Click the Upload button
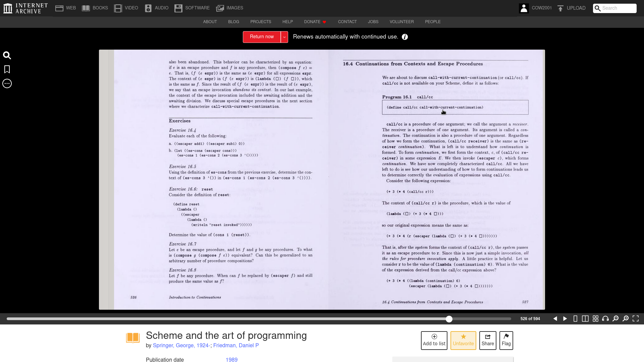The height and width of the screenshot is (362, 644). [x=572, y=8]
